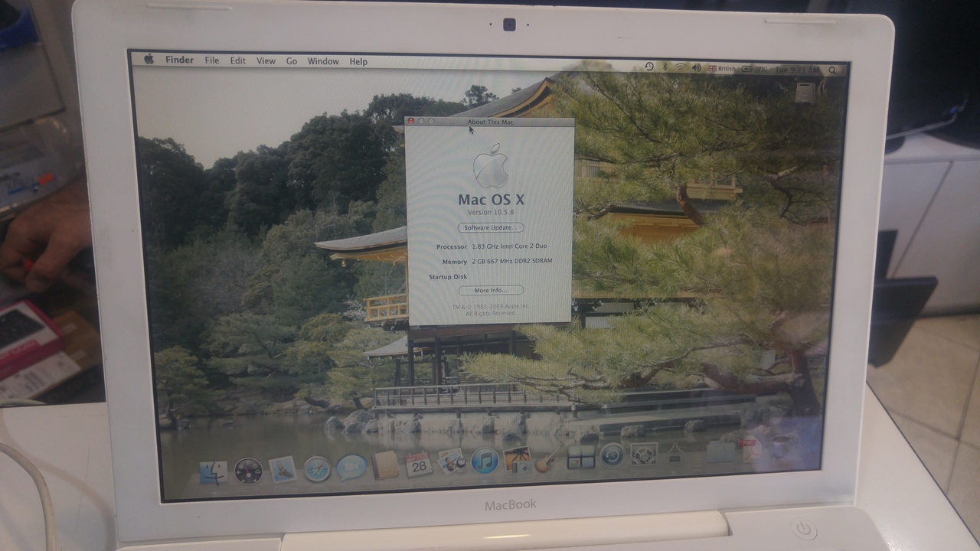Viewport: 980px width, 551px height.
Task: Open Spotlight search magnifier
Action: coord(833,70)
